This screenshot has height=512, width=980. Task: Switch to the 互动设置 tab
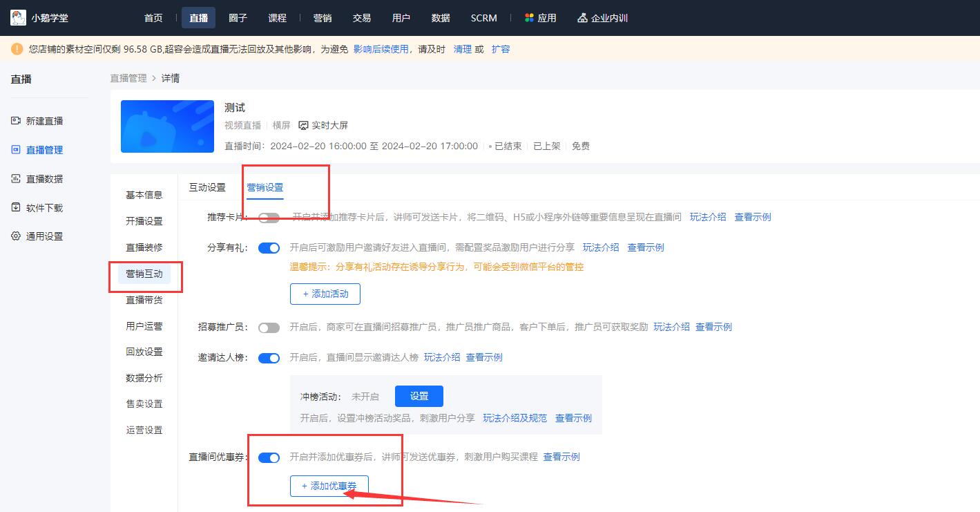tap(207, 187)
